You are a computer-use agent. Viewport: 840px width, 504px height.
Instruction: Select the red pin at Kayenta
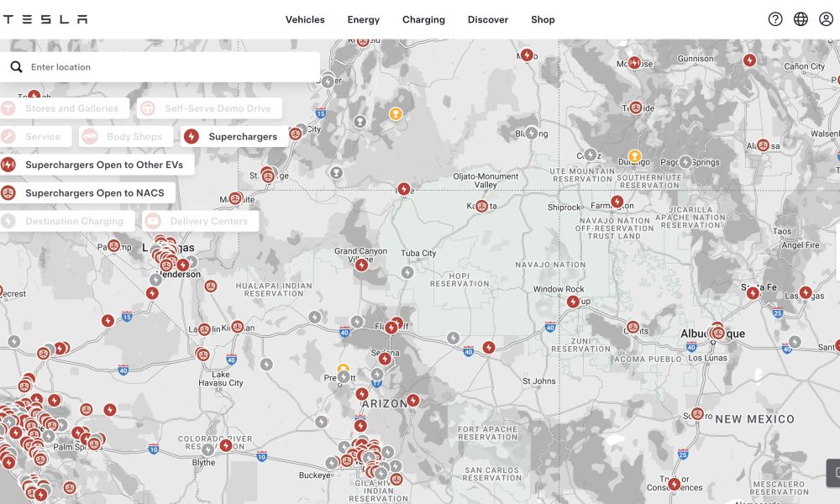coord(481,206)
